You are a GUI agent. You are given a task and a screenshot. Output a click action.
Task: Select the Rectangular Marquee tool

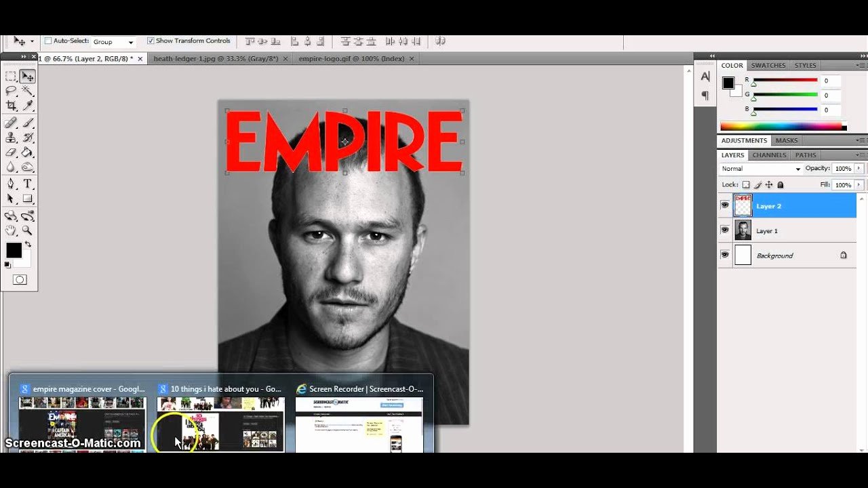click(x=11, y=77)
